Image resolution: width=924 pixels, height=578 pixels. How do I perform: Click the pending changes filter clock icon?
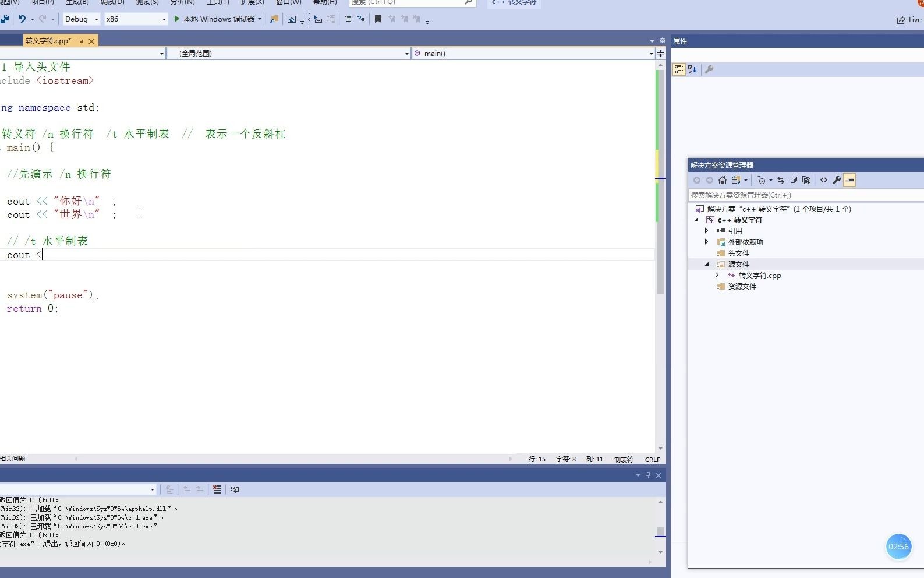762,180
